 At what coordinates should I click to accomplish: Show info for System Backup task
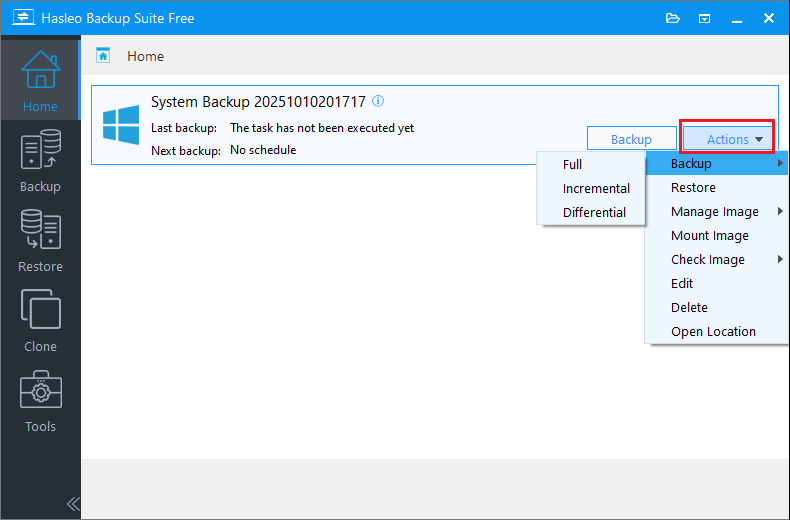378,101
